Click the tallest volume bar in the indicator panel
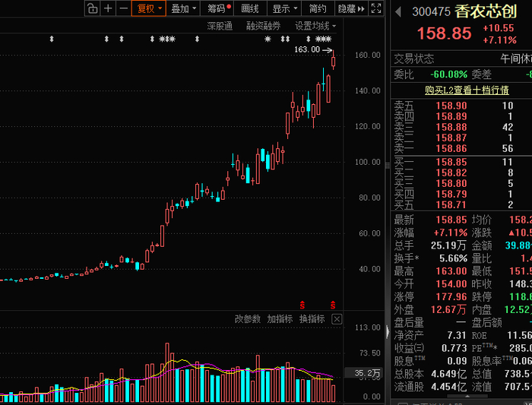Screen dimensions: 532x405 167,372
